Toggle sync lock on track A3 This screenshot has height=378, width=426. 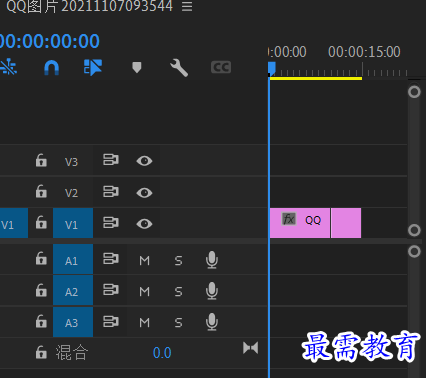coord(111,322)
